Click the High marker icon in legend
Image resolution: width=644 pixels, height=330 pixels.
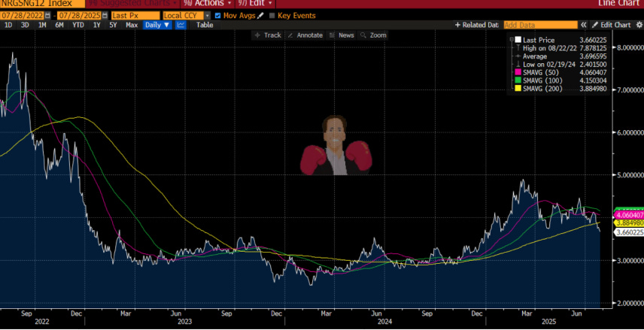tap(518, 48)
